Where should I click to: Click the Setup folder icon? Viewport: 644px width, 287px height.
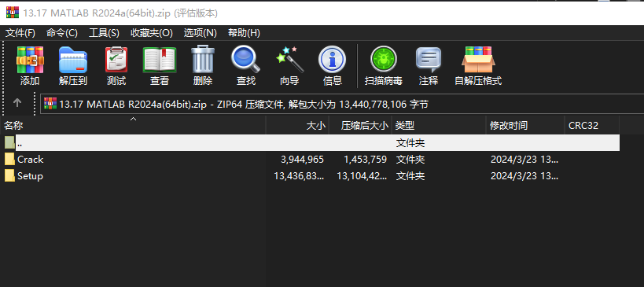pos(10,175)
